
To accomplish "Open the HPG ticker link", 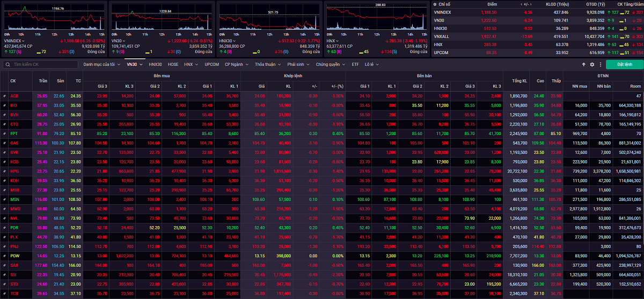I will 14,171.
